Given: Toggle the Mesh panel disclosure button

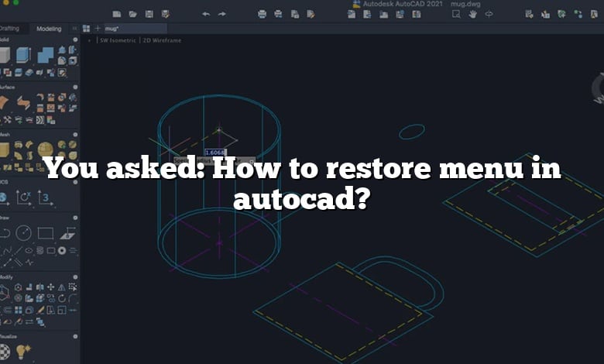Looking at the screenshot, I should click(75, 135).
